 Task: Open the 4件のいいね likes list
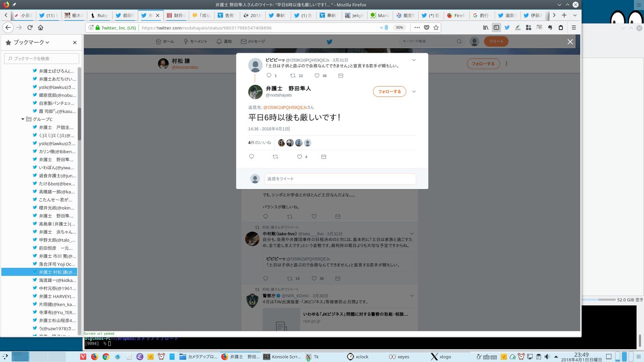[x=259, y=143]
